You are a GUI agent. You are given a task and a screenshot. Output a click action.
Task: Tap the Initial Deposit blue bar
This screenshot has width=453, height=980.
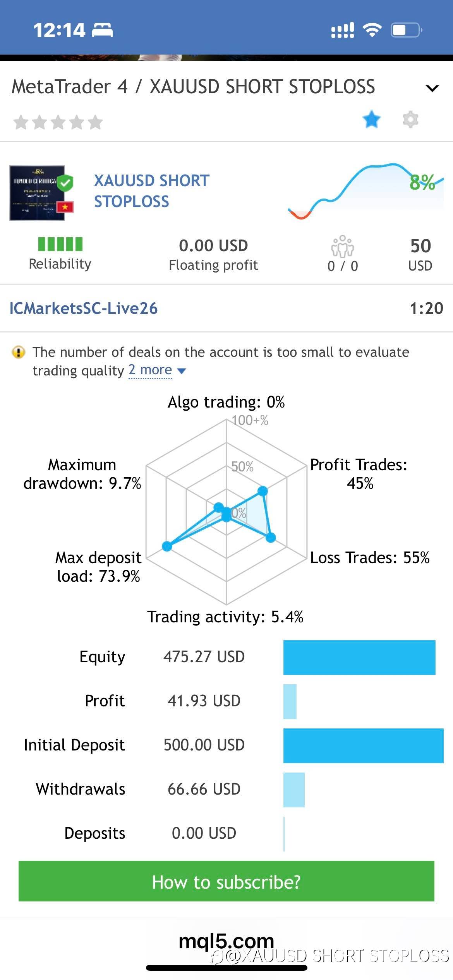(363, 745)
